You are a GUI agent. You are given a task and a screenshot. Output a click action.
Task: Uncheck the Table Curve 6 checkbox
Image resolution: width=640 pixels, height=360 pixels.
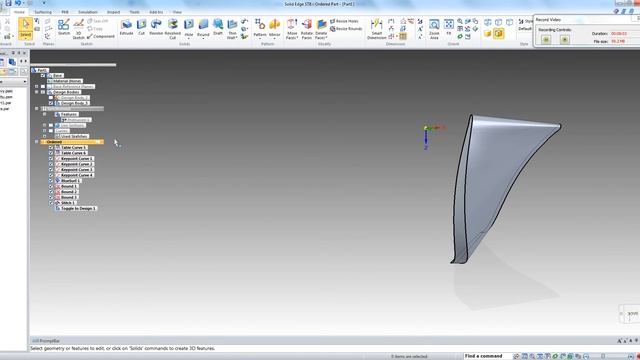[51, 153]
